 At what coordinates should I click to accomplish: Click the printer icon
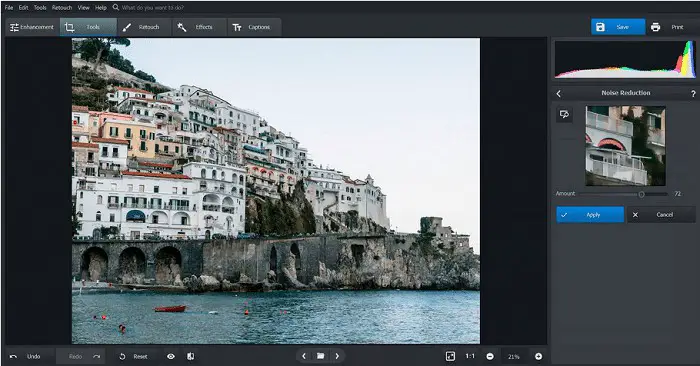point(655,27)
